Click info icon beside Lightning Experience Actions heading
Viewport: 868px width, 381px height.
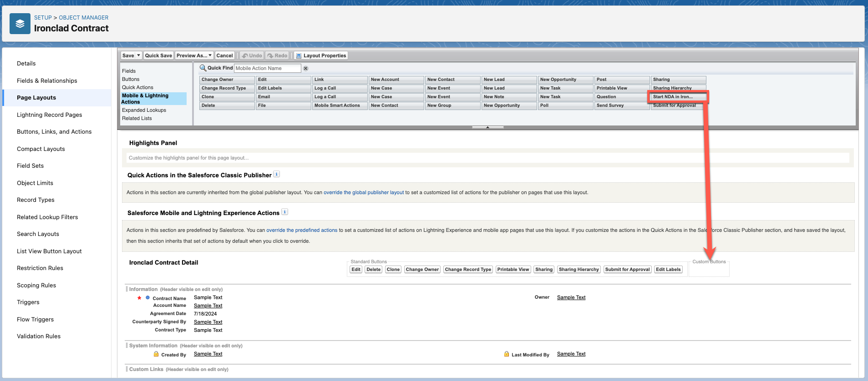click(285, 212)
